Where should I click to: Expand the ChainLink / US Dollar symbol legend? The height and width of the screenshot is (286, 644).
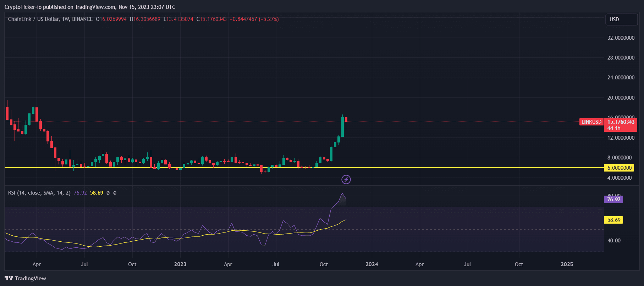[x=50, y=19]
